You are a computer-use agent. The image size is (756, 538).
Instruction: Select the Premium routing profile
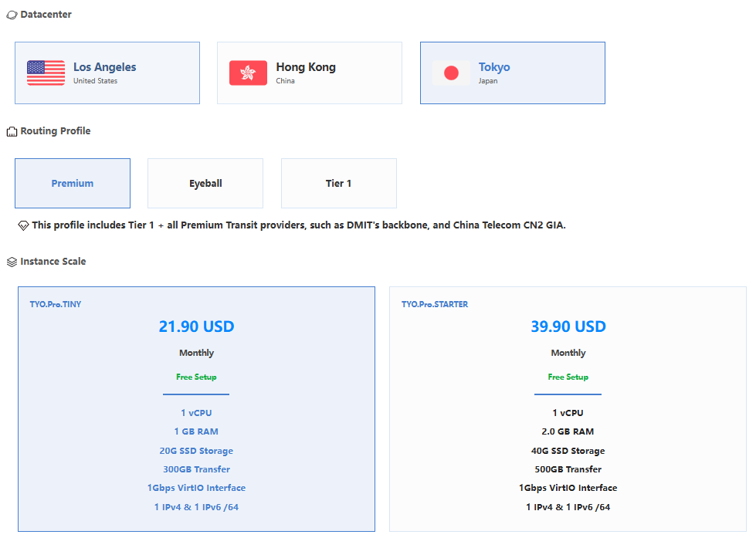(x=73, y=184)
